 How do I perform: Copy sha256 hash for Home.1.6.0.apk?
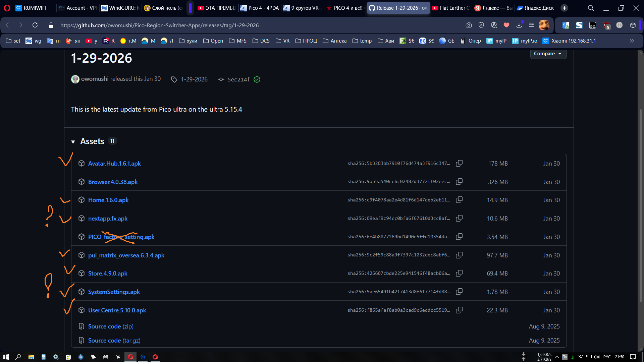[x=459, y=200]
